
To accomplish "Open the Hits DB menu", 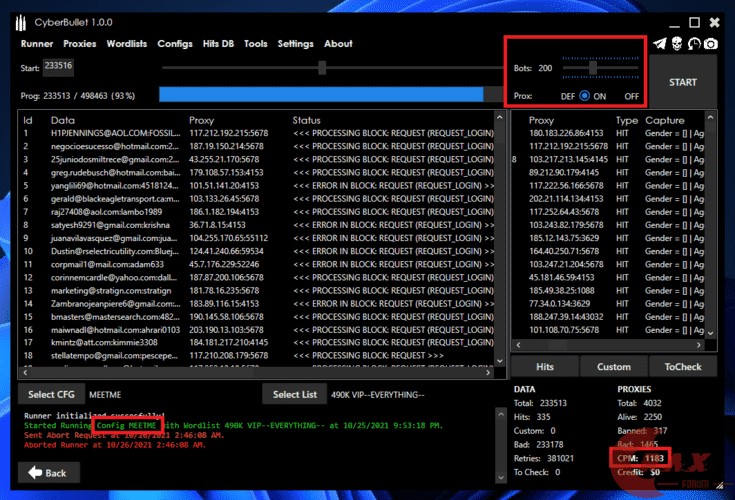I will click(x=218, y=44).
